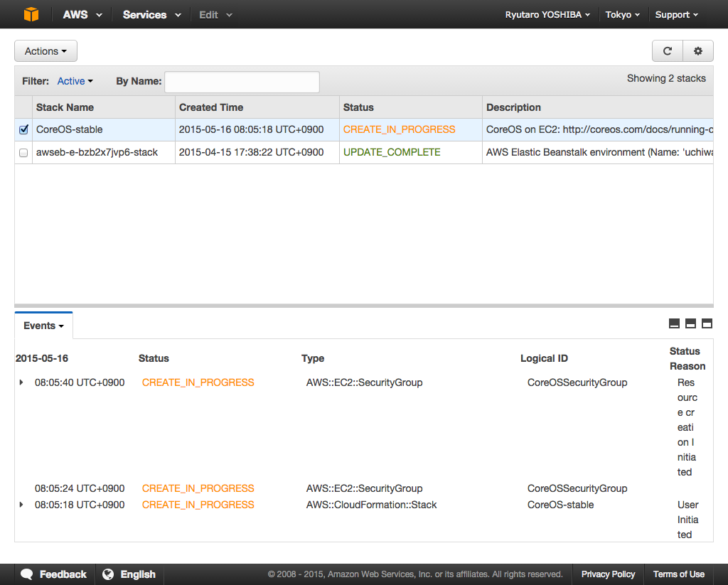Click the Type events column header

click(x=313, y=358)
